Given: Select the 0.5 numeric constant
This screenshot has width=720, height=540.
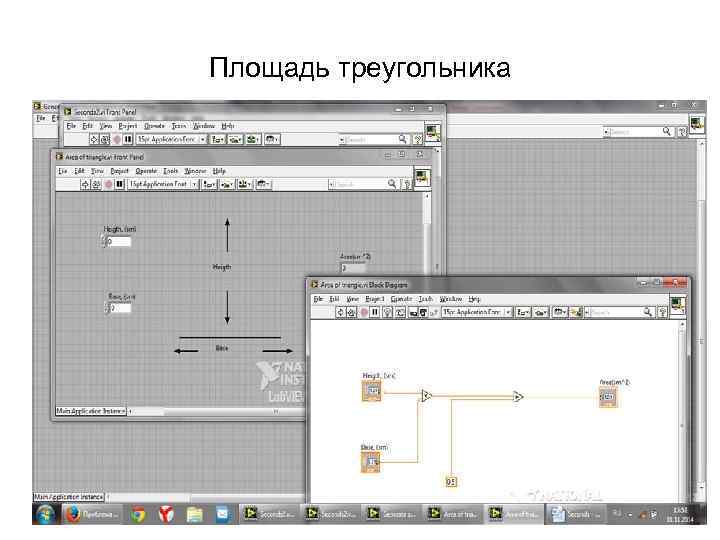Looking at the screenshot, I should click(x=451, y=482).
